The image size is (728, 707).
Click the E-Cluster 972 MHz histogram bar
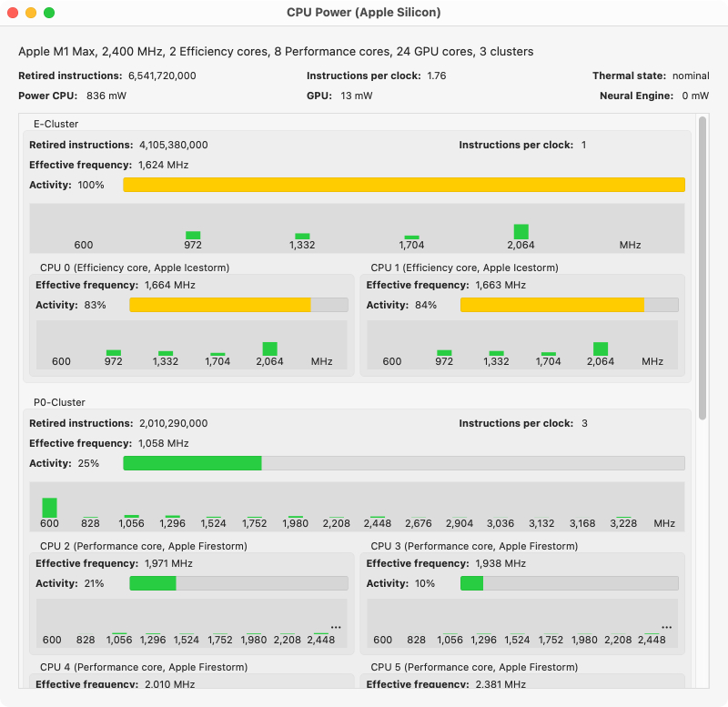click(193, 236)
